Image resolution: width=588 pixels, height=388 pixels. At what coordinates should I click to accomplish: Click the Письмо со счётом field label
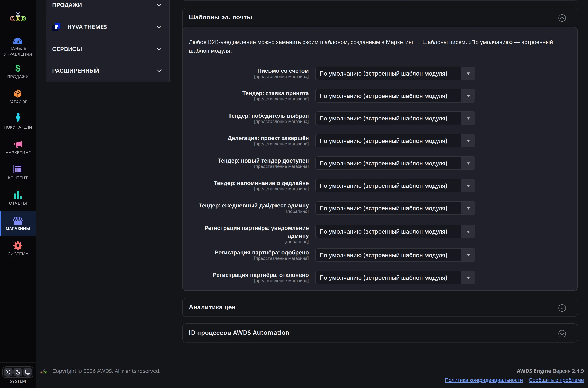tap(283, 71)
